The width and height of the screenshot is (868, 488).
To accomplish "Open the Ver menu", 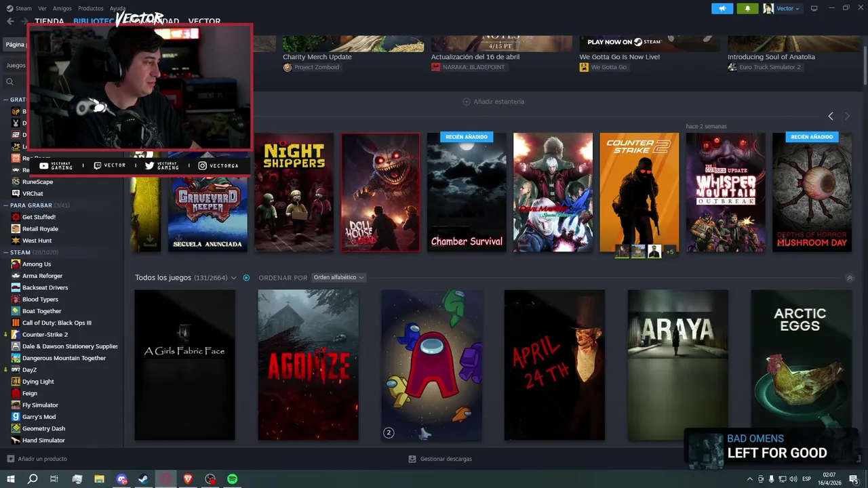I will coord(42,8).
